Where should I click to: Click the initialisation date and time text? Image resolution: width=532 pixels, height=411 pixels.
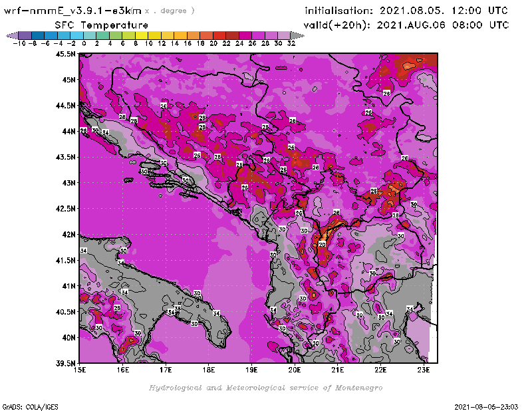point(406,11)
